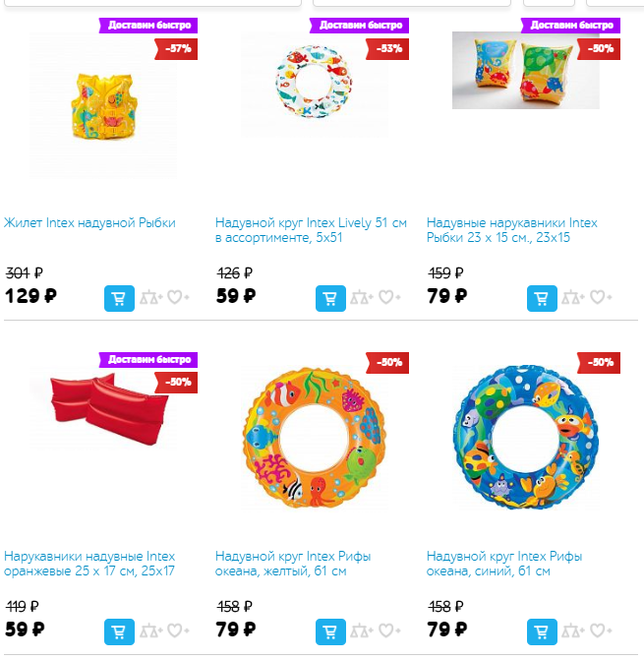Compare Жилет Intex надувной Рыбки scales icon
Viewport: 644px width, 660px height.
(151, 298)
